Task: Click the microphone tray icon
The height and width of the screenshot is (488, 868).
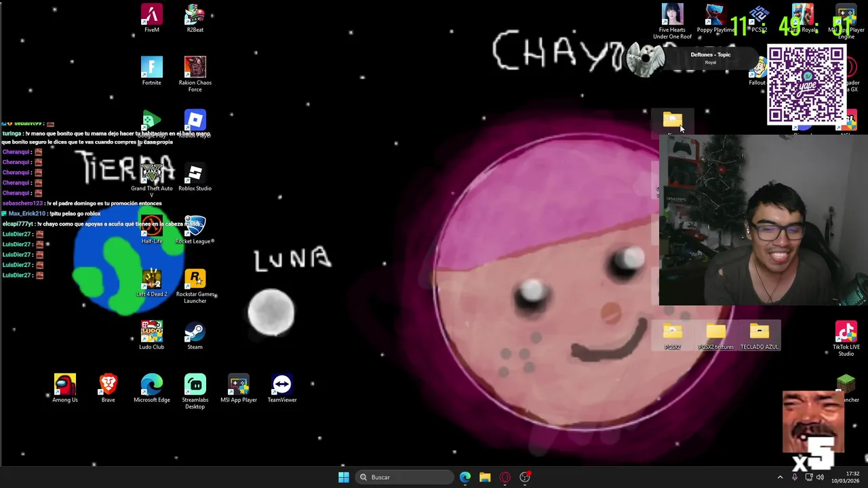Action: [795, 477]
